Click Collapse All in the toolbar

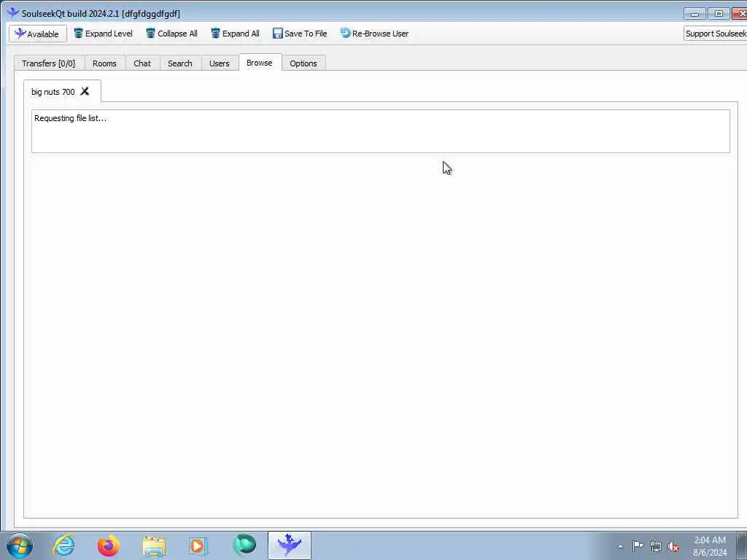tap(171, 34)
